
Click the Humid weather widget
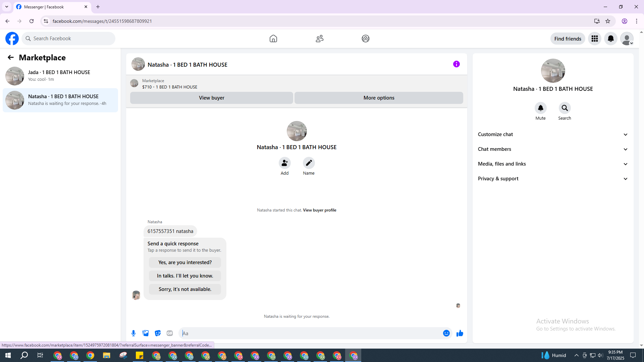click(553, 355)
